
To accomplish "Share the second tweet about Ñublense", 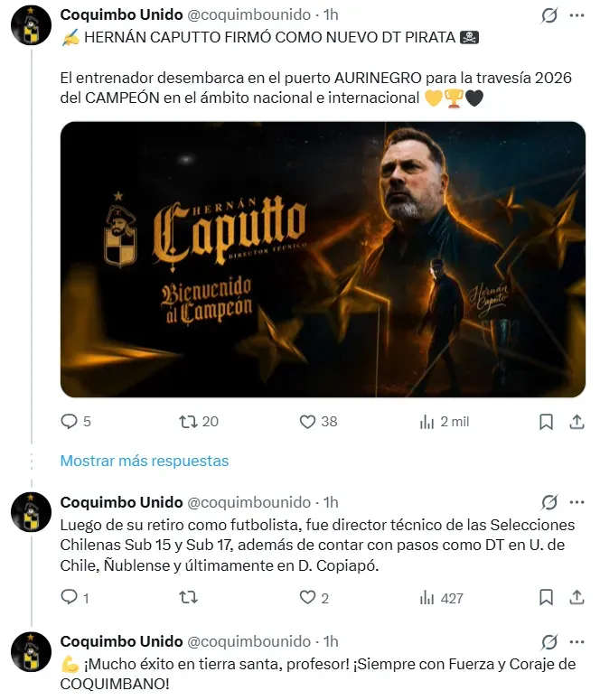I will [577, 597].
